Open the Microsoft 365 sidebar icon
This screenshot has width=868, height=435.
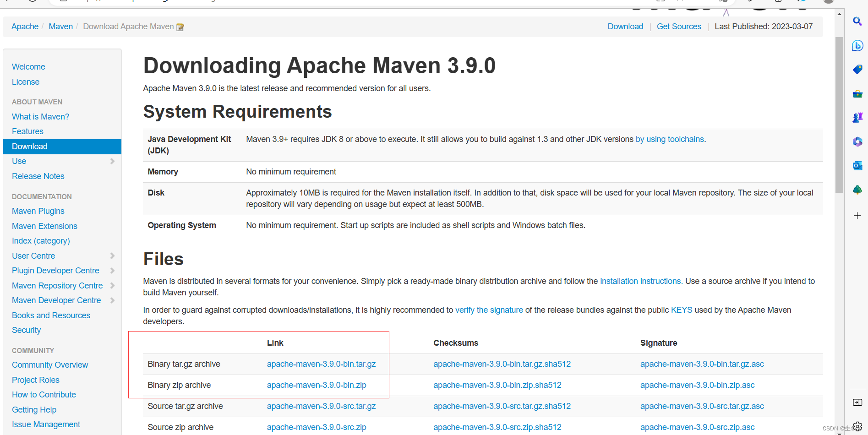[x=857, y=142]
